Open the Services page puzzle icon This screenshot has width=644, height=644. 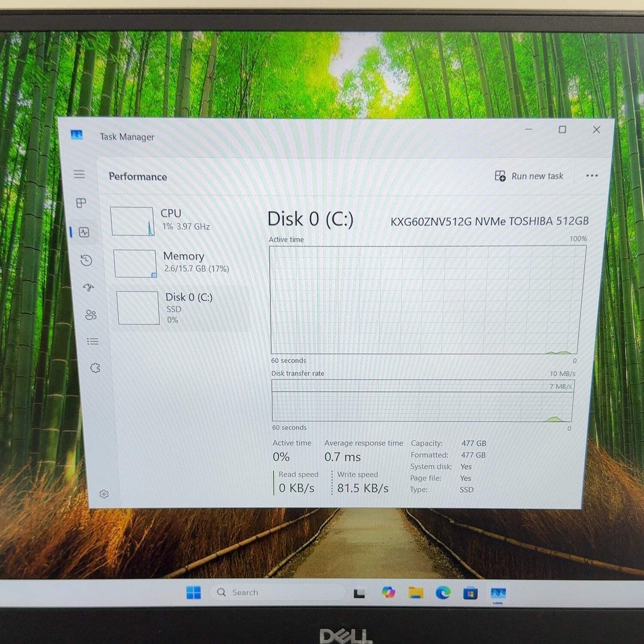[95, 368]
